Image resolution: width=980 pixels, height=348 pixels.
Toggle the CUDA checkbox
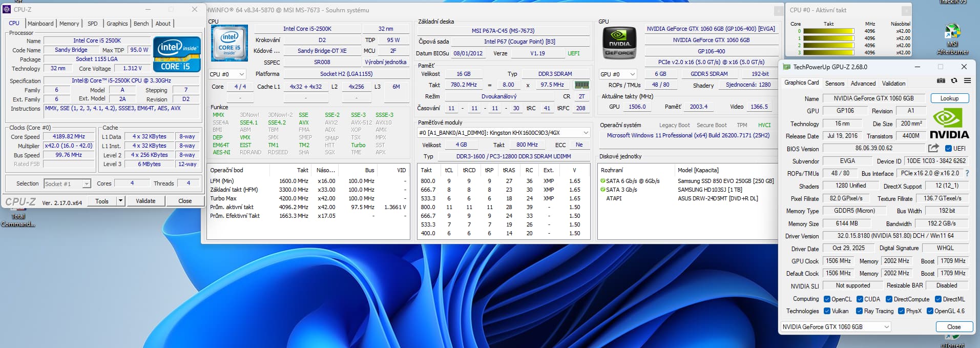[860, 299]
